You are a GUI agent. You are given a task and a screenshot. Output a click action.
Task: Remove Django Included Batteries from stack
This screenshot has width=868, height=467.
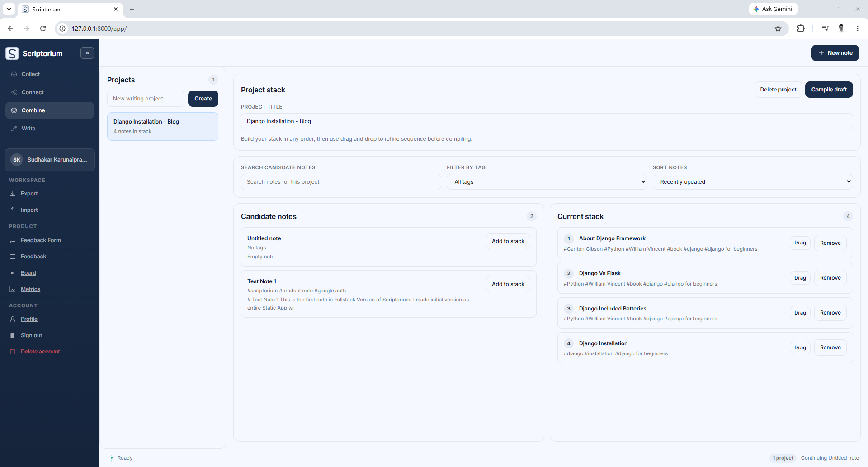(830, 313)
